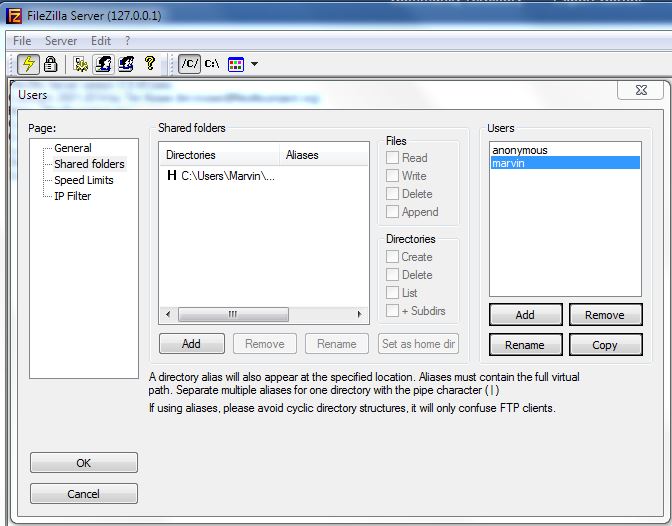Click the directory list left scroll arrow
Viewport: 672px width, 526px height.
coord(168,315)
